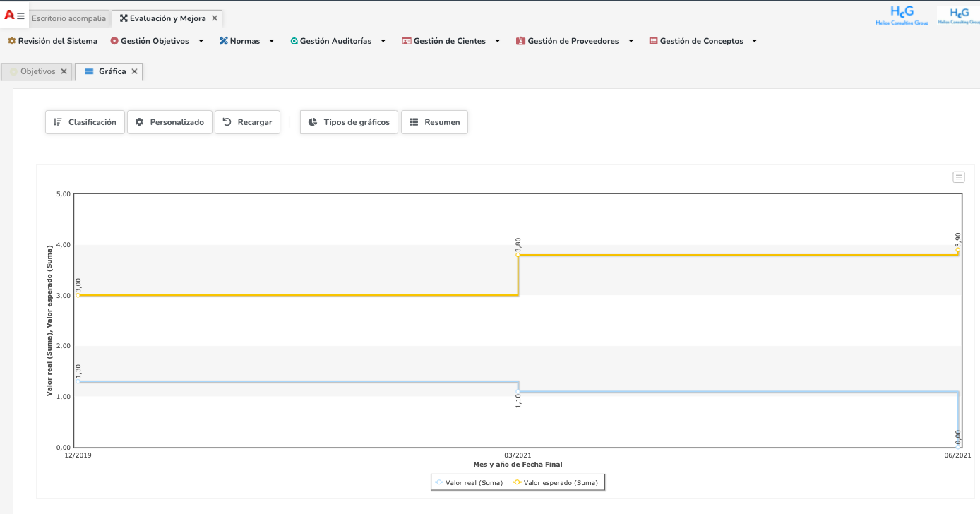Expand the Gestión de Cientes dropdown arrow
The height and width of the screenshot is (514, 980).
point(498,41)
